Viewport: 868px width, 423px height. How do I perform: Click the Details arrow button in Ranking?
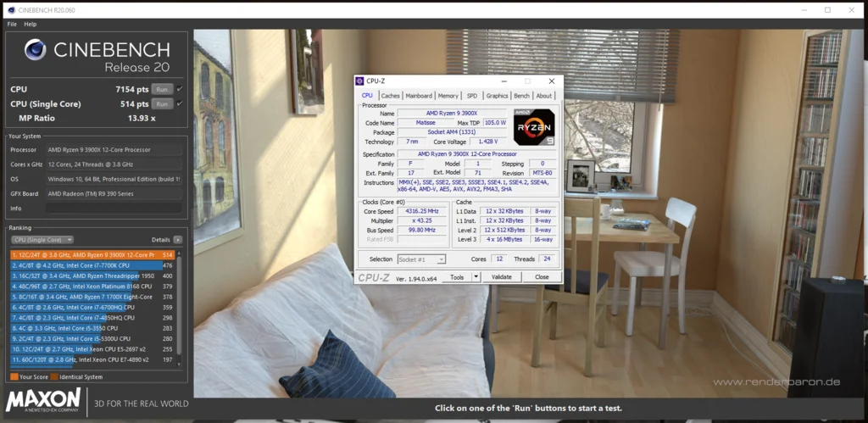click(177, 240)
